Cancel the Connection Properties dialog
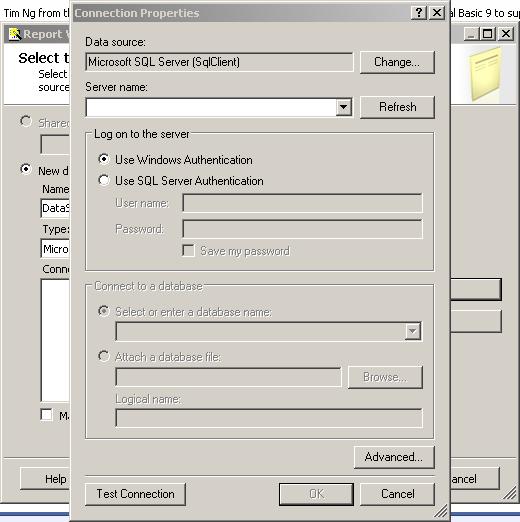Screen dimensions: 520x522 tap(397, 494)
